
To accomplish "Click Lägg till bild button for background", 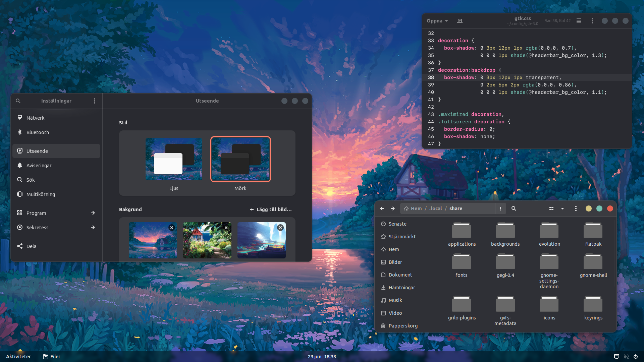I will point(271,209).
